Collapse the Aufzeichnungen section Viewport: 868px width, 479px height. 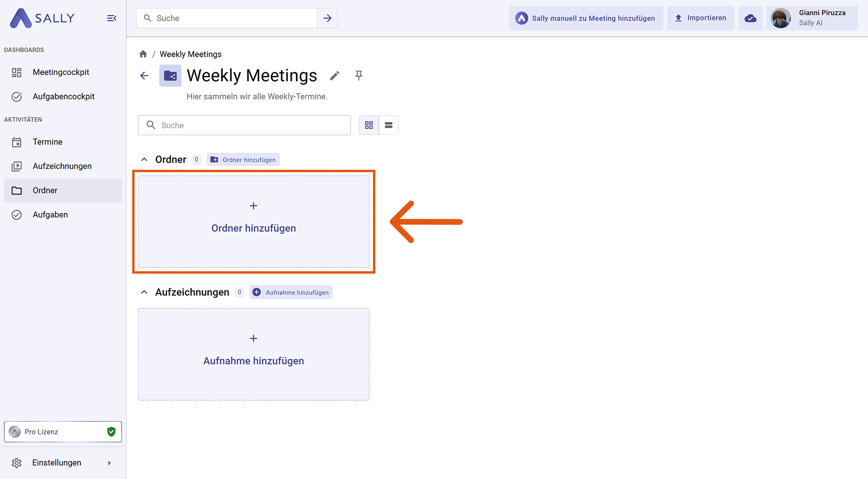[144, 292]
